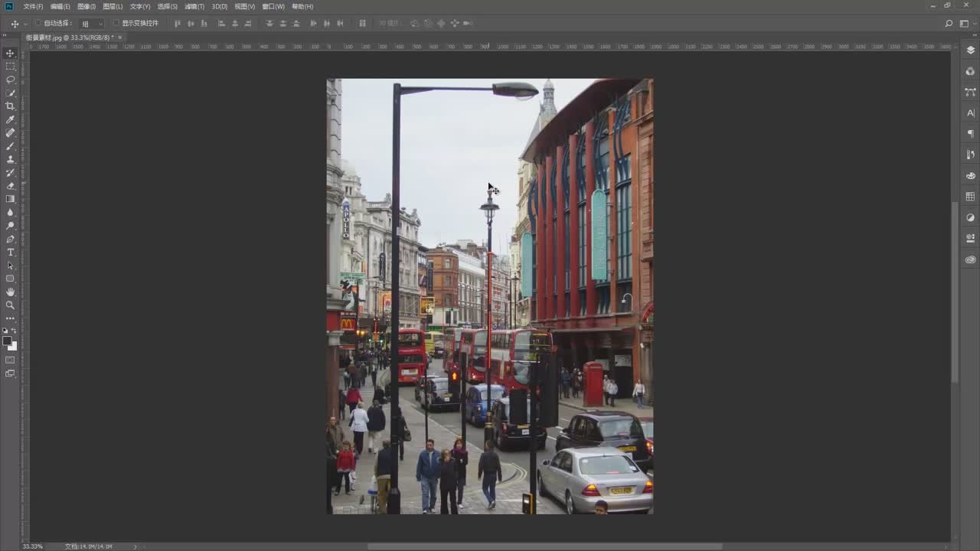
Task: Expand the toolbox to two columns
Action: tap(6, 36)
